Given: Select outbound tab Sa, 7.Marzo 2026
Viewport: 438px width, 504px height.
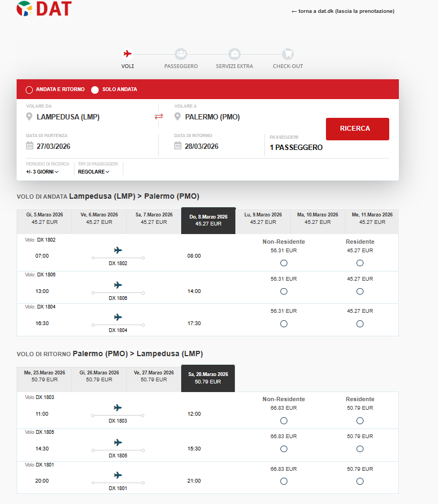Looking at the screenshot, I should [x=154, y=221].
